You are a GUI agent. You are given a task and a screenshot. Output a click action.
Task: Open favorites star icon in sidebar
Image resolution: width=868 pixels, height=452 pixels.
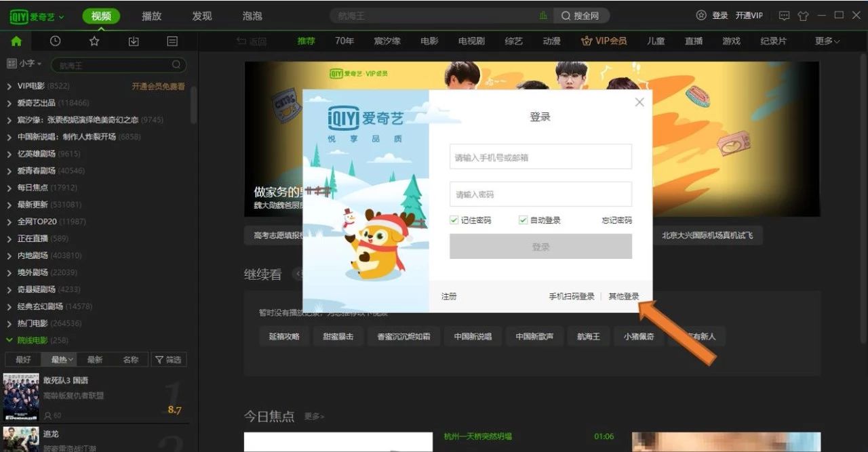coord(94,41)
